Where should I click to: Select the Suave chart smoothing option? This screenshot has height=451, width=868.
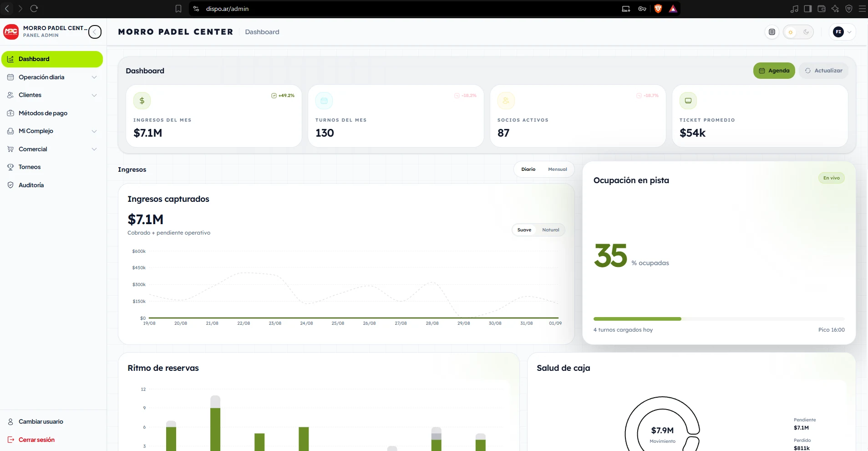[x=524, y=230]
